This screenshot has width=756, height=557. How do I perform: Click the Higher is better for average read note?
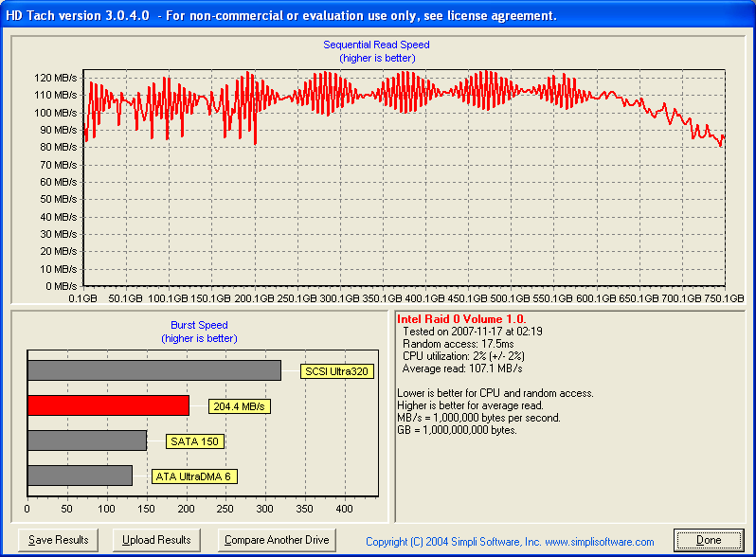(x=470, y=405)
